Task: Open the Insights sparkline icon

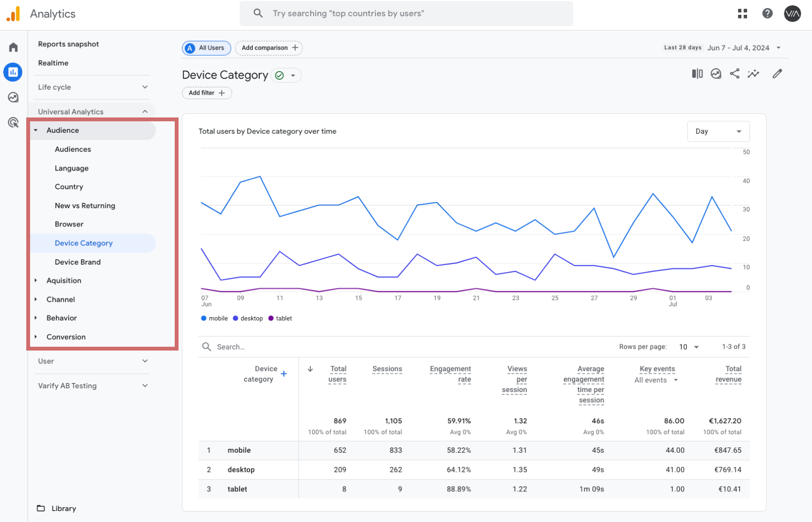Action: pos(753,74)
